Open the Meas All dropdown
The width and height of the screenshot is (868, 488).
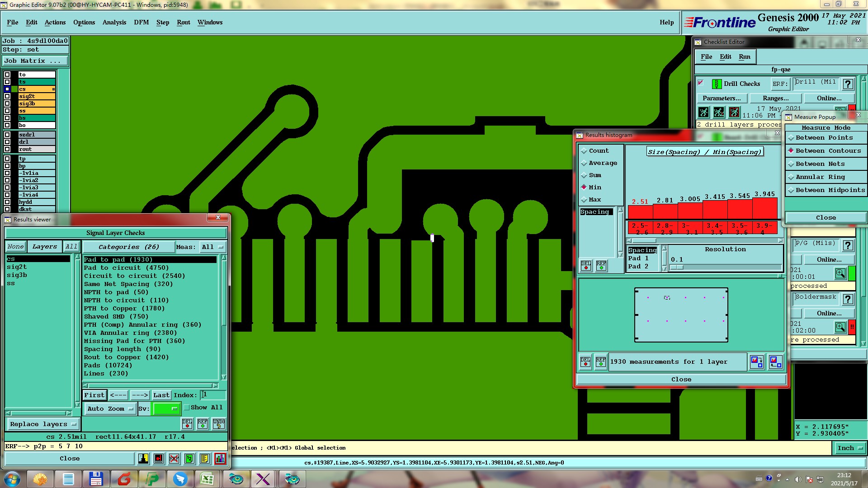tap(212, 247)
